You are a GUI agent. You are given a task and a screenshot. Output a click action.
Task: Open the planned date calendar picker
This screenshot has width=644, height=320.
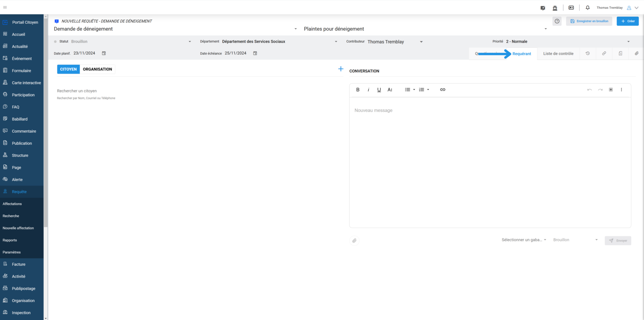[104, 53]
